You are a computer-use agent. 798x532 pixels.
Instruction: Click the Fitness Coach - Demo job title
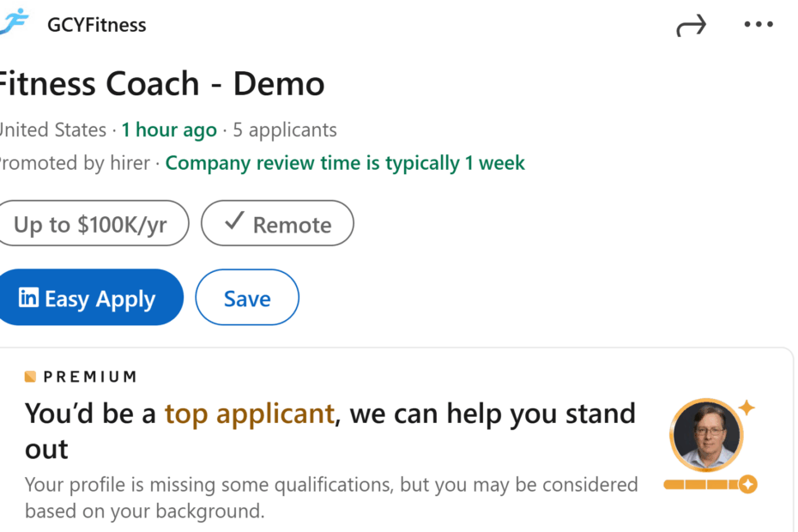pos(160,83)
